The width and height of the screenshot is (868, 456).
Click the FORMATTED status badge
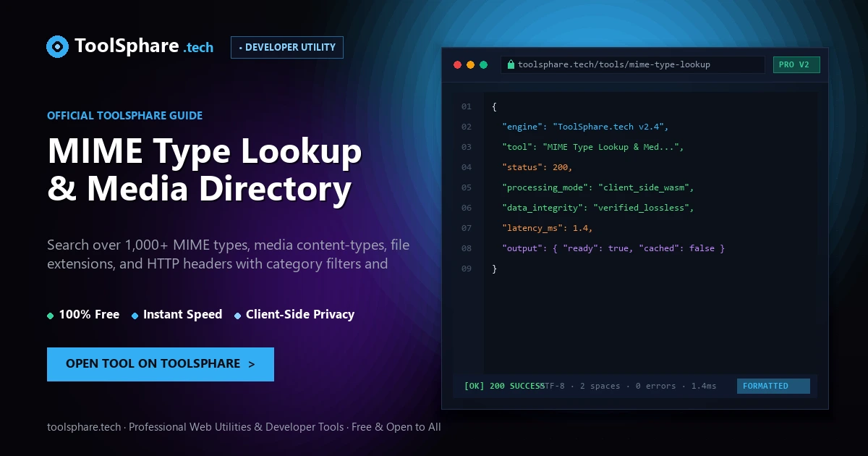pos(773,386)
